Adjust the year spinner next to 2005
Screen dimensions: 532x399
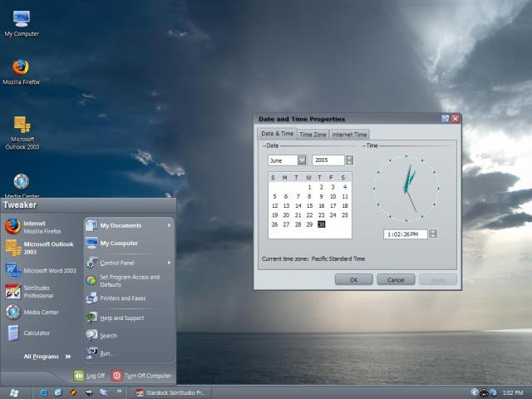pos(349,160)
